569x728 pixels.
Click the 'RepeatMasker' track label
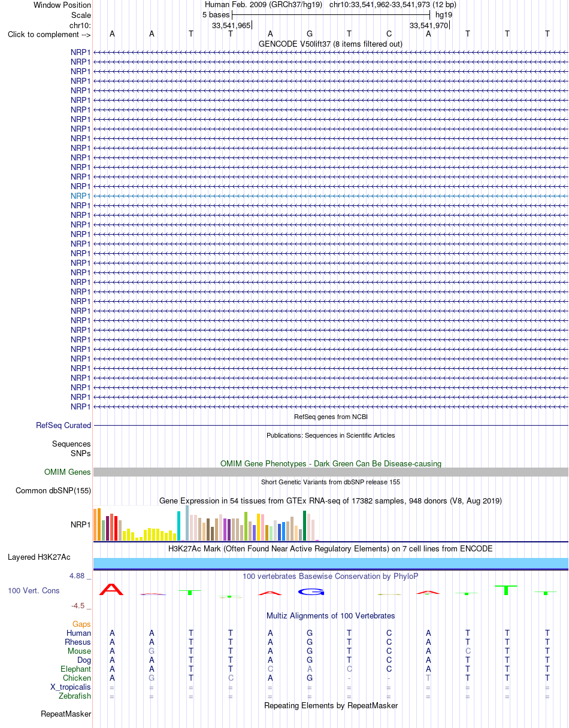coord(66,714)
